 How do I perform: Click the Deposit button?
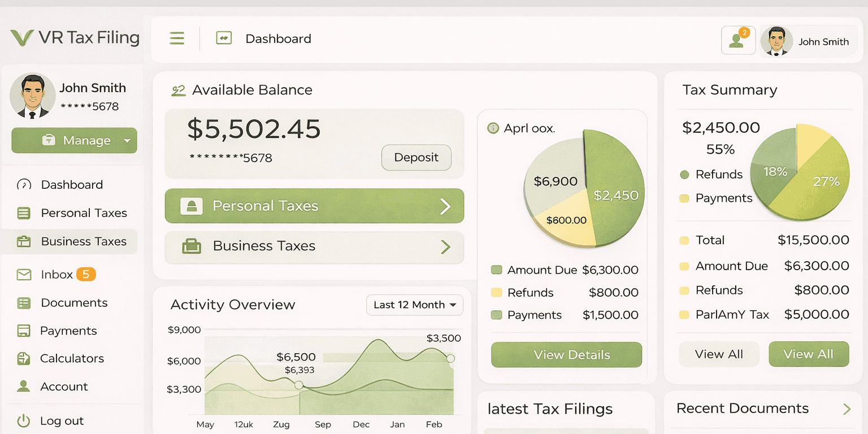tap(416, 158)
